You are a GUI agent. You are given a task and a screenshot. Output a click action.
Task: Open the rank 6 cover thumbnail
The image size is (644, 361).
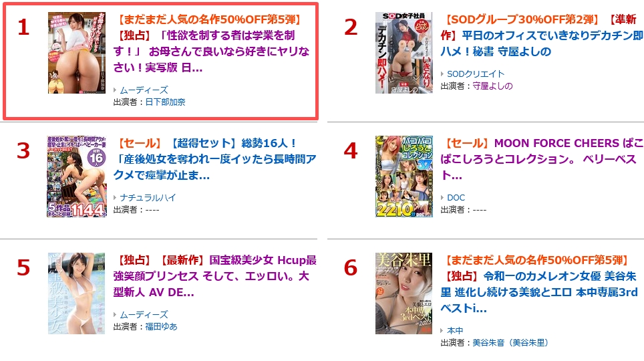click(404, 293)
